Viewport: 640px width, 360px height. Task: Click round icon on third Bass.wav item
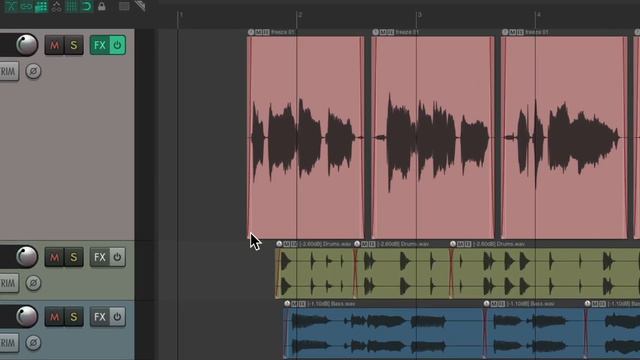point(587,303)
